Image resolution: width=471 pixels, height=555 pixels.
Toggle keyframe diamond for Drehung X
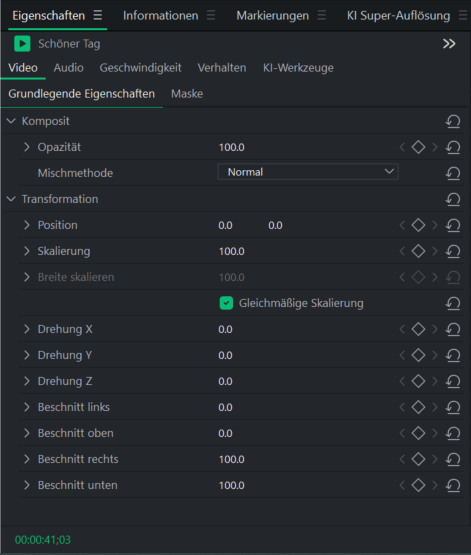(418, 329)
